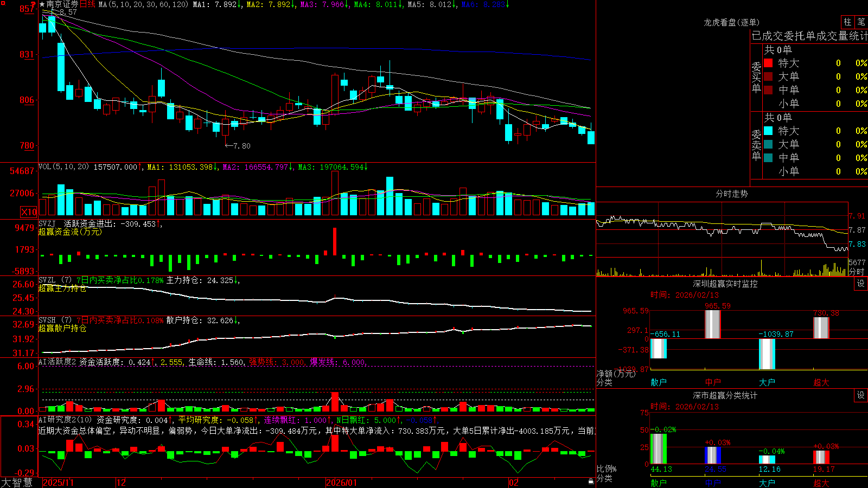
Task: Click the 龙虎看盘(逐单) panel title
Action: coord(731,22)
